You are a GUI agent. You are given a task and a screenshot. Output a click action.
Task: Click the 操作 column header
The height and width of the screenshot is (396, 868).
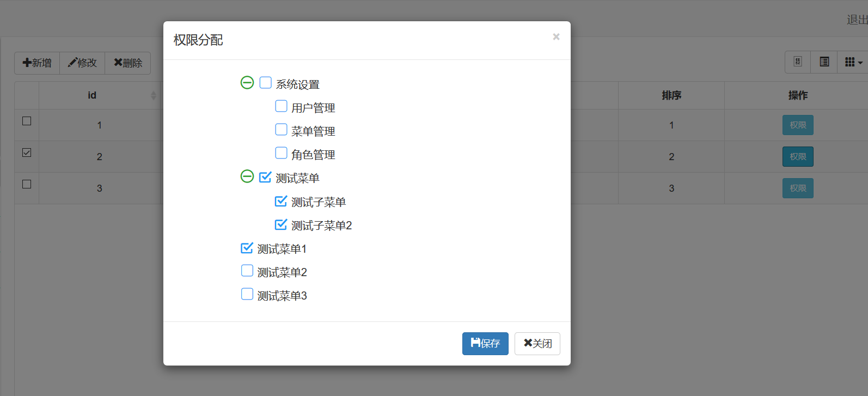pyautogui.click(x=798, y=95)
